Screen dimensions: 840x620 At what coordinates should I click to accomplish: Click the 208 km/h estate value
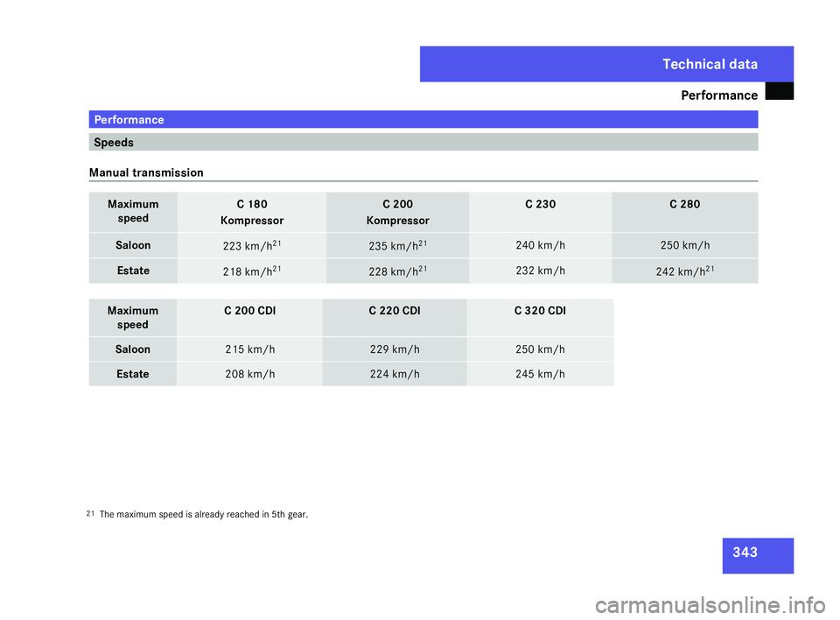(249, 374)
